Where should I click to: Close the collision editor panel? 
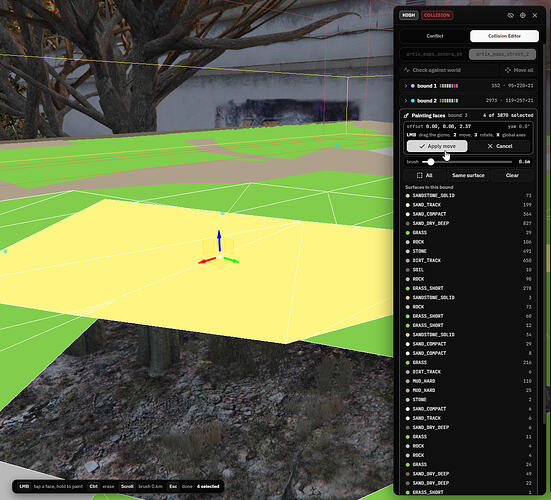point(535,15)
